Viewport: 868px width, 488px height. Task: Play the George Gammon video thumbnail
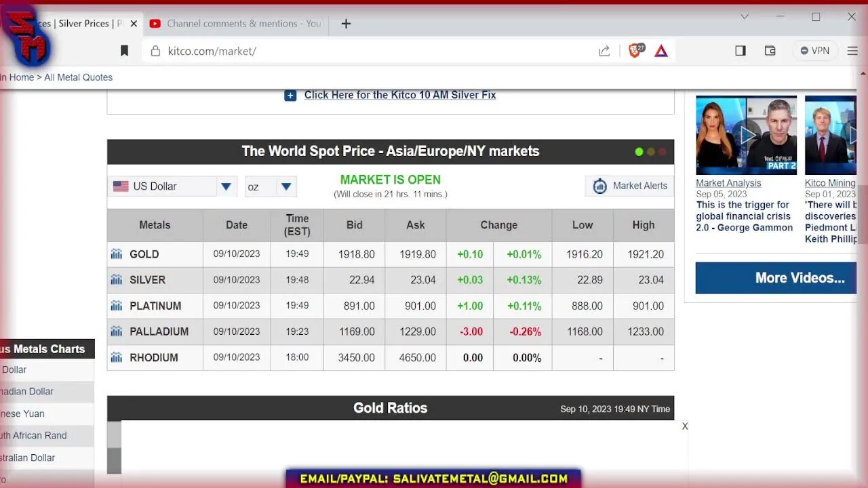746,135
